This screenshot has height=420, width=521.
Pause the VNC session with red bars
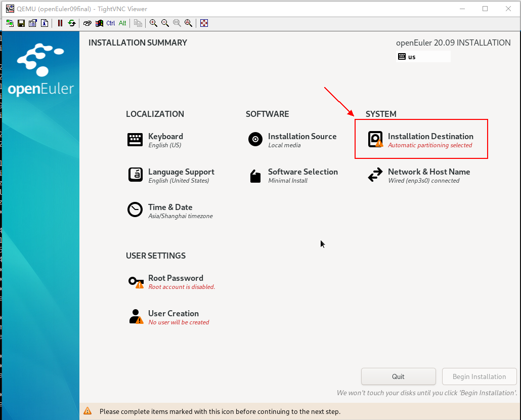(x=60, y=23)
